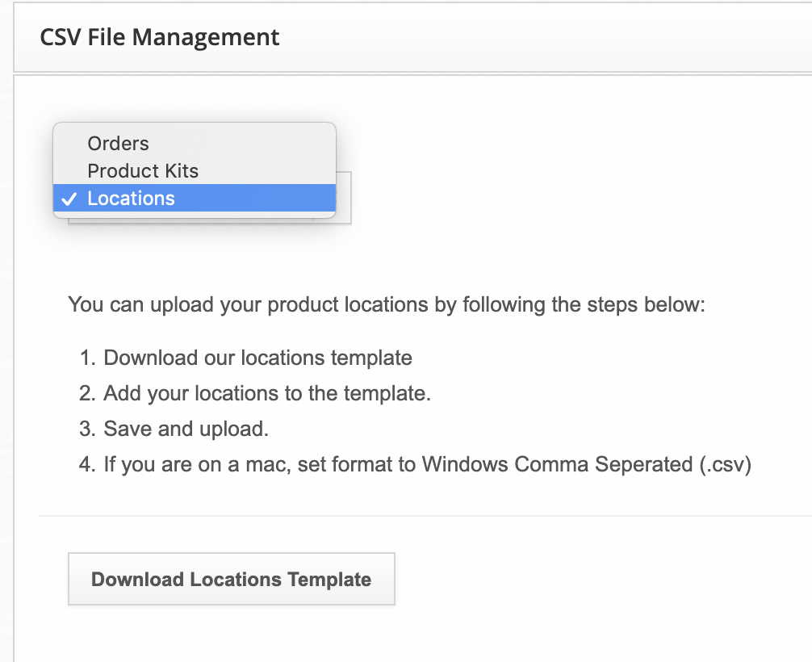The height and width of the screenshot is (662, 812).
Task: Click step text 'Download our locations template'
Action: 257,358
